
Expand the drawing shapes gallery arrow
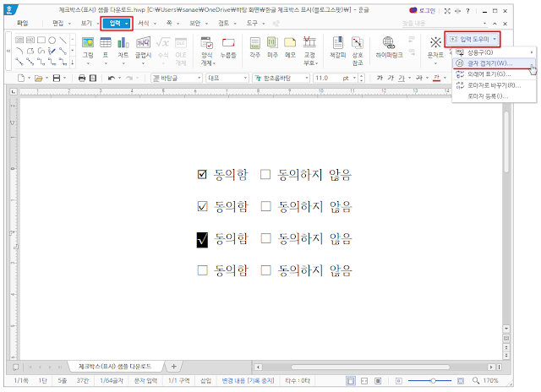tap(73, 63)
